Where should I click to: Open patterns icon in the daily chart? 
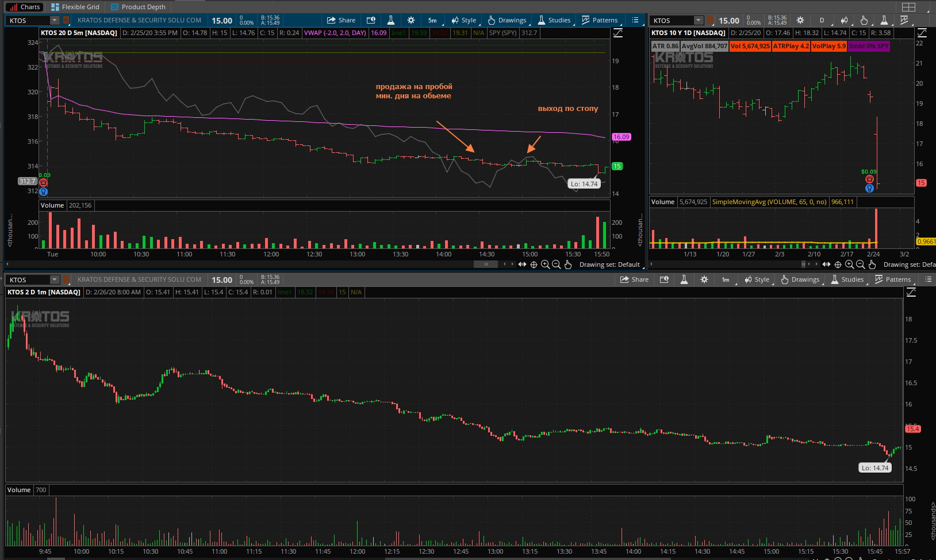click(904, 20)
